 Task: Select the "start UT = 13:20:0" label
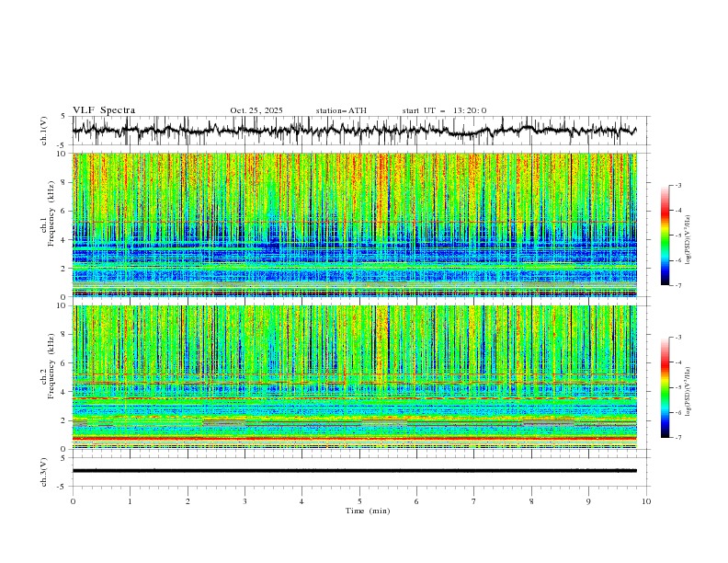(x=444, y=110)
